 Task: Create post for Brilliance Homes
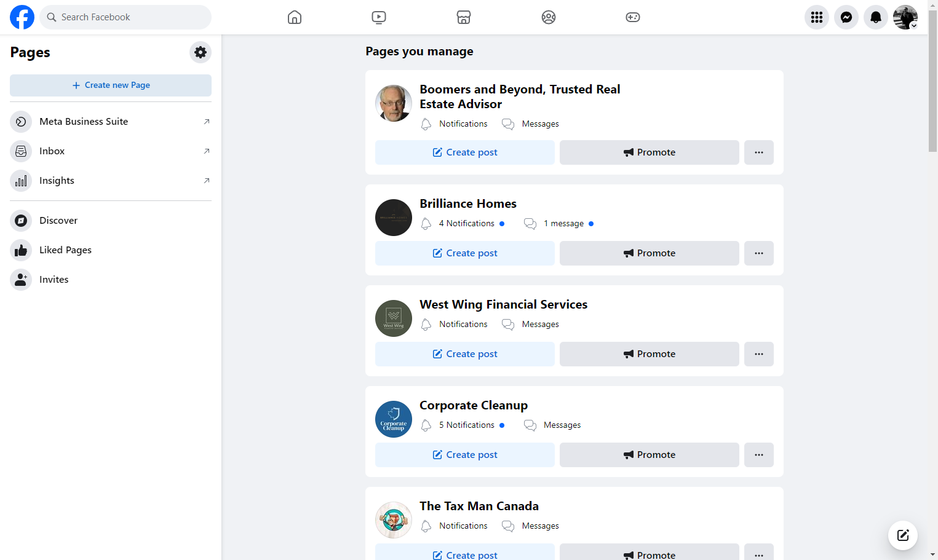point(465,253)
